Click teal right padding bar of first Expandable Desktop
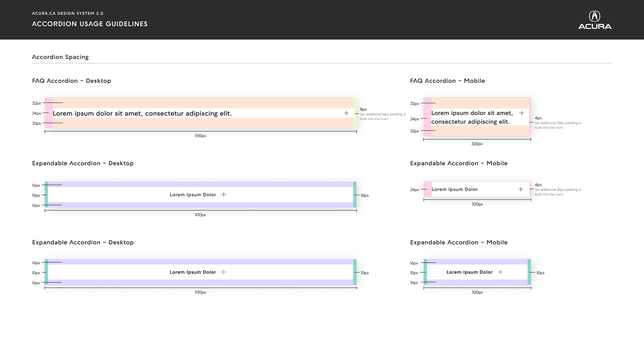 click(x=355, y=195)
